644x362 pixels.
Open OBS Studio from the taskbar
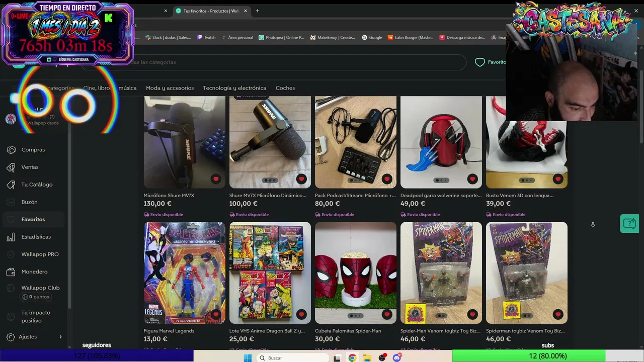pos(382,358)
